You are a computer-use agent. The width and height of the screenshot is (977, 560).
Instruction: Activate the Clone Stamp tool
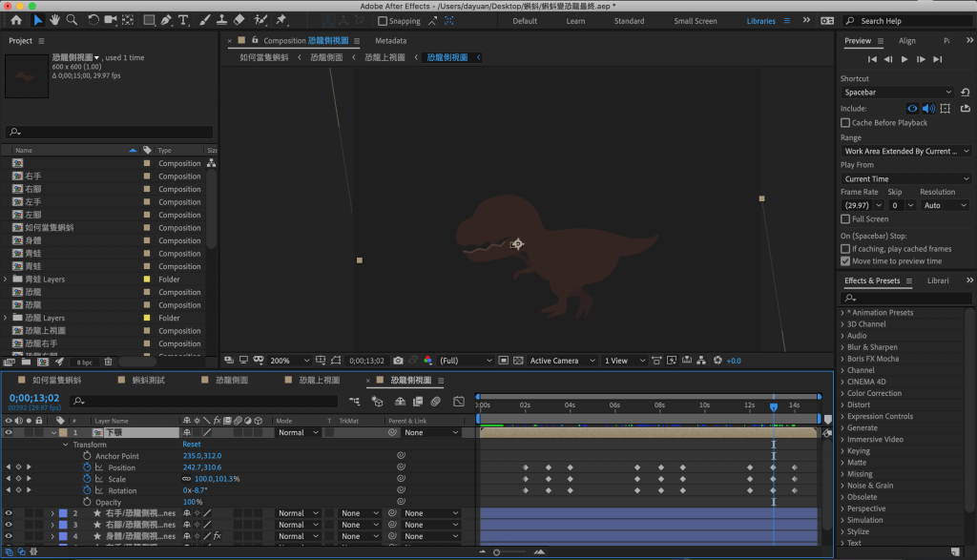[x=220, y=20]
